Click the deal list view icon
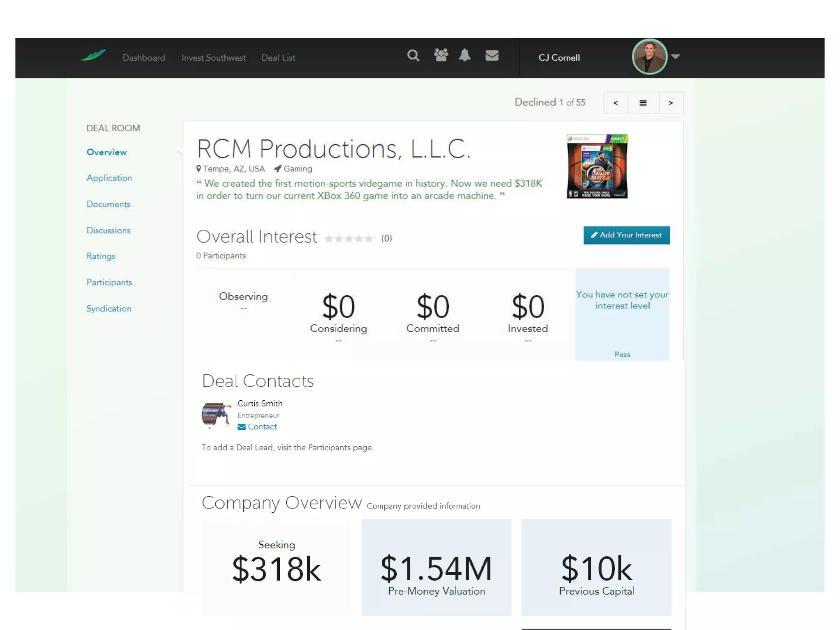This screenshot has width=840, height=630. tap(643, 103)
